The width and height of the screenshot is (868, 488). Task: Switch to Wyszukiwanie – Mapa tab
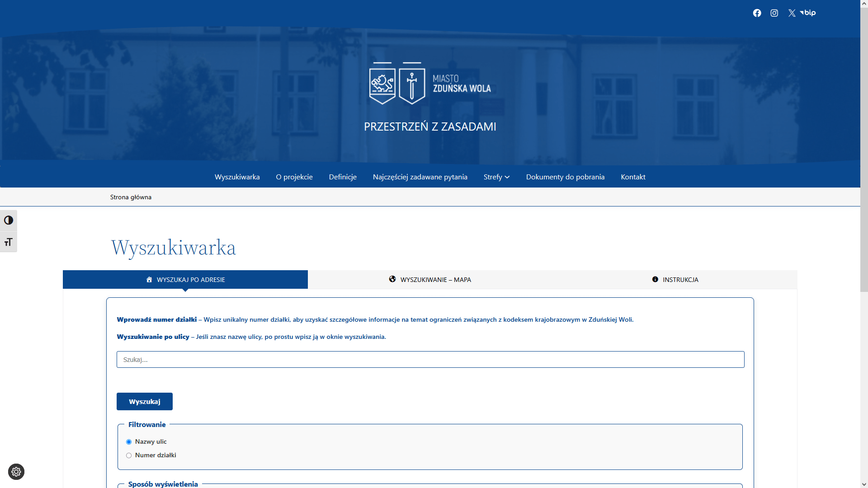pos(430,280)
